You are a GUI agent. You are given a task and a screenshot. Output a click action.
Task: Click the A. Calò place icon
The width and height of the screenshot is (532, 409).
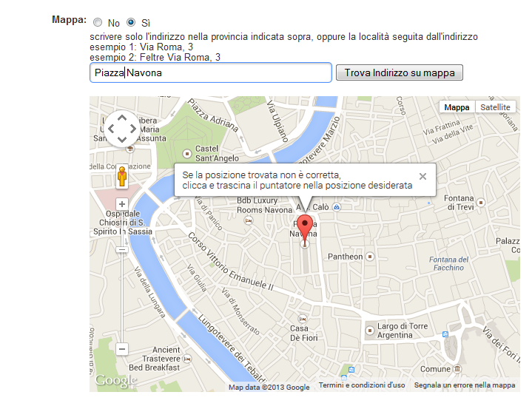pos(336,207)
